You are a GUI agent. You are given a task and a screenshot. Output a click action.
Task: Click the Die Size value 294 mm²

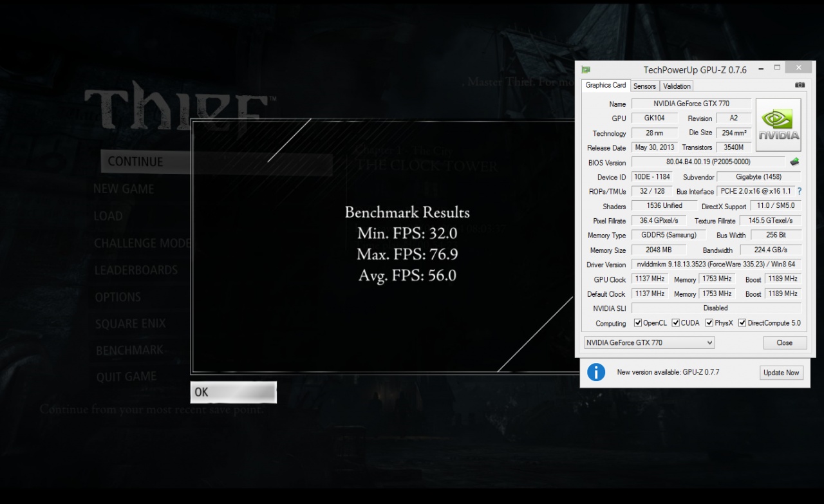point(734,133)
